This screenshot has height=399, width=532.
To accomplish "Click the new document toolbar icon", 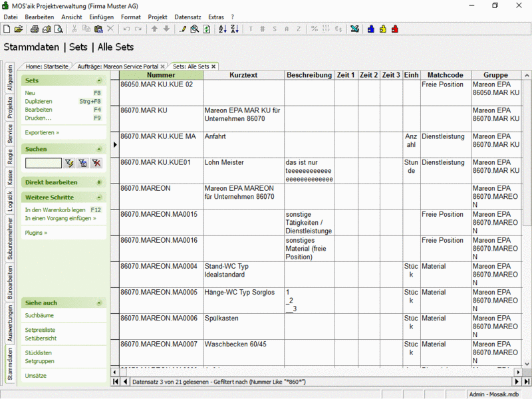I will pyautogui.click(x=7, y=29).
